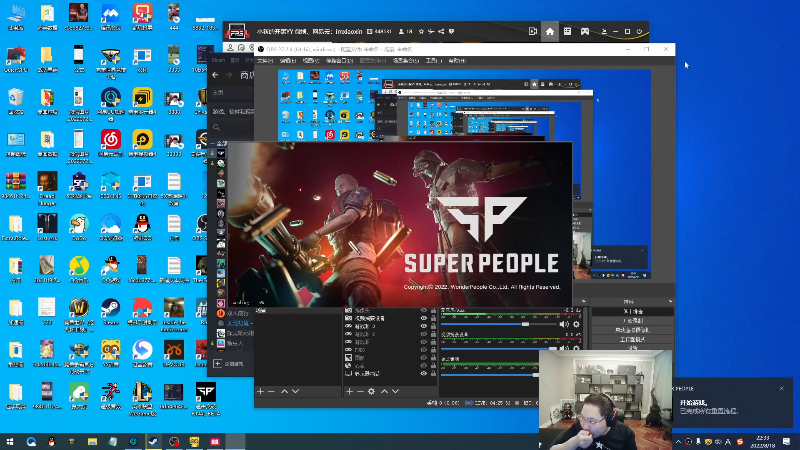This screenshot has height=450, width=800.
Task: Open OBS 帮助(H) menu
Action: [x=457, y=61]
